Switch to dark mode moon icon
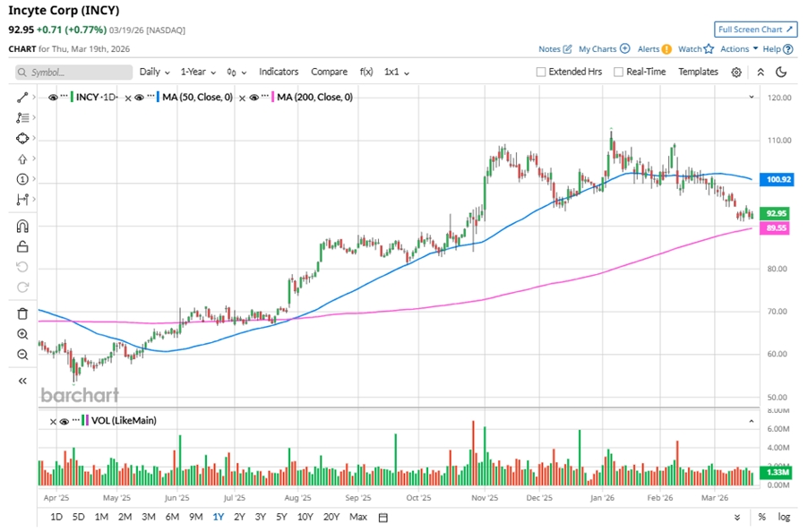The height and width of the screenshot is (532, 808). (x=781, y=73)
